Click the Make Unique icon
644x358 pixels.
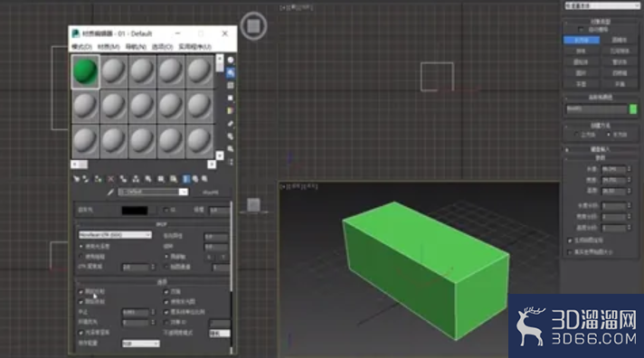pos(136,179)
